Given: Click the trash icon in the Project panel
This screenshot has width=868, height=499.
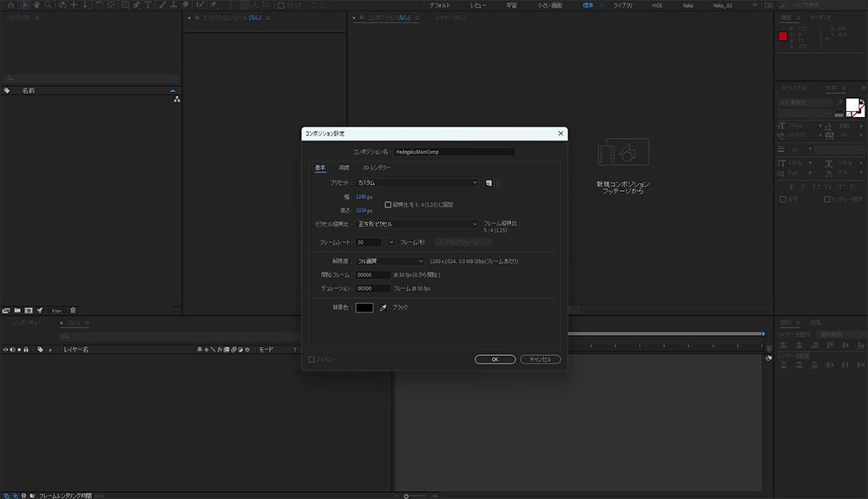Looking at the screenshot, I should (x=73, y=310).
